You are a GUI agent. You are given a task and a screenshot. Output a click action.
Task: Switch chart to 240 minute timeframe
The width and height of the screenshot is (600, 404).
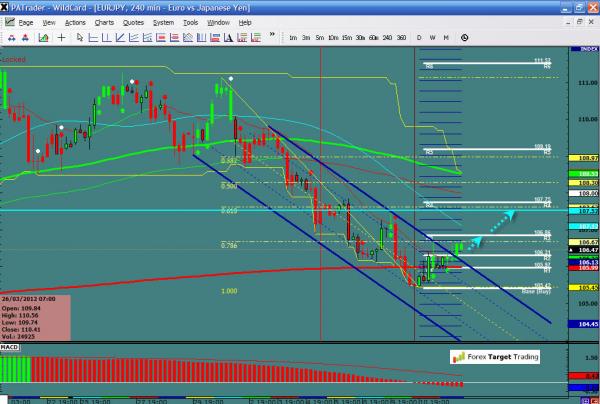pos(388,37)
